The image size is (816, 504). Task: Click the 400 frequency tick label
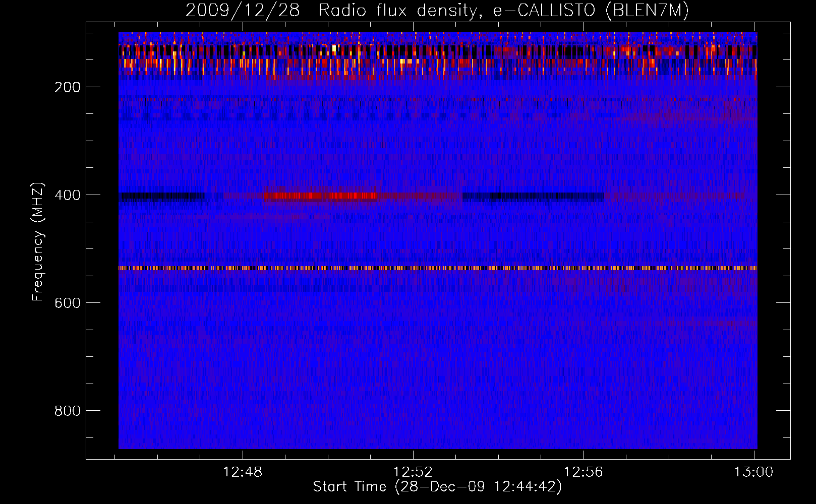pyautogui.click(x=68, y=195)
